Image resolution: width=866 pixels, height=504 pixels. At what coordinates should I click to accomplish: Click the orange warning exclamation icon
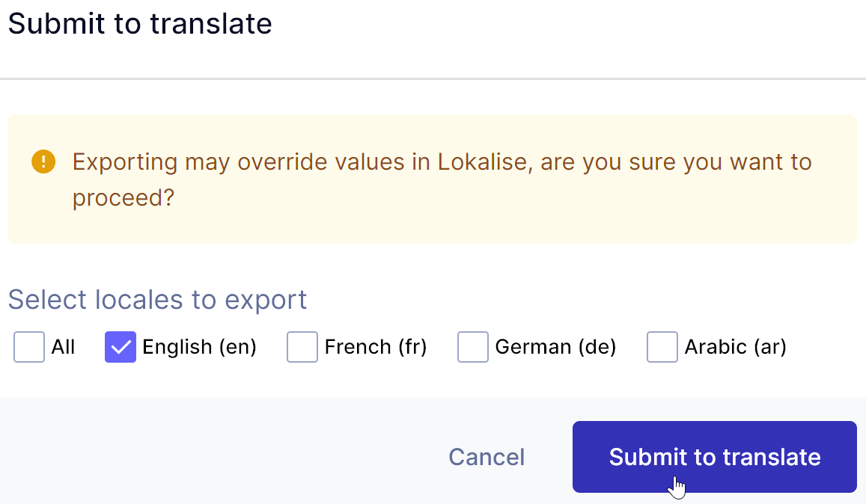(x=44, y=162)
